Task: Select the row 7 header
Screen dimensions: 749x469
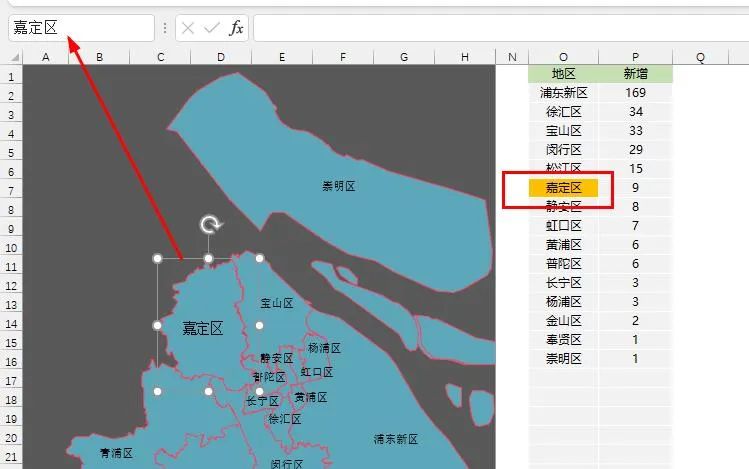Action: pos(10,190)
